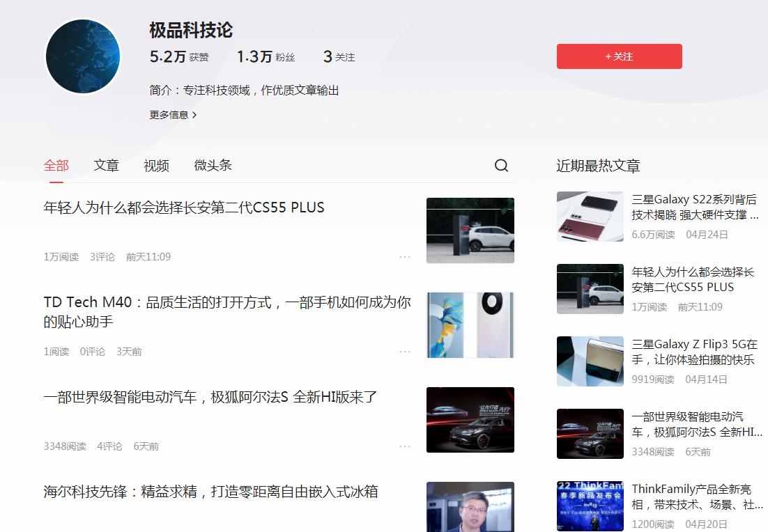This screenshot has height=532, width=768.
Task: Click the TD Tech M40 phone thumbnail
Action: click(x=470, y=325)
